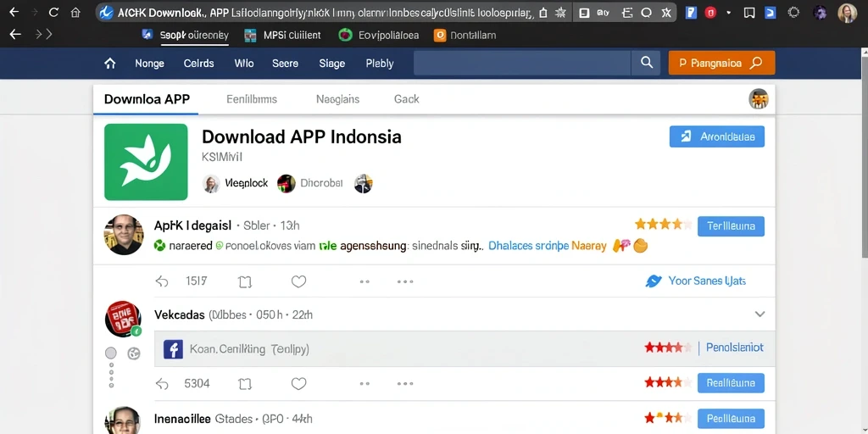This screenshot has width=868, height=434.
Task: Like the ApfK post with heart icon
Action: (299, 281)
